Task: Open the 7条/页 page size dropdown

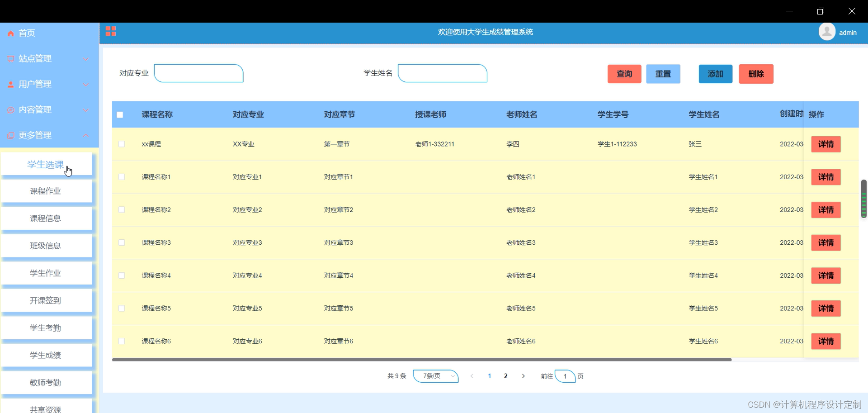Action: pyautogui.click(x=435, y=376)
